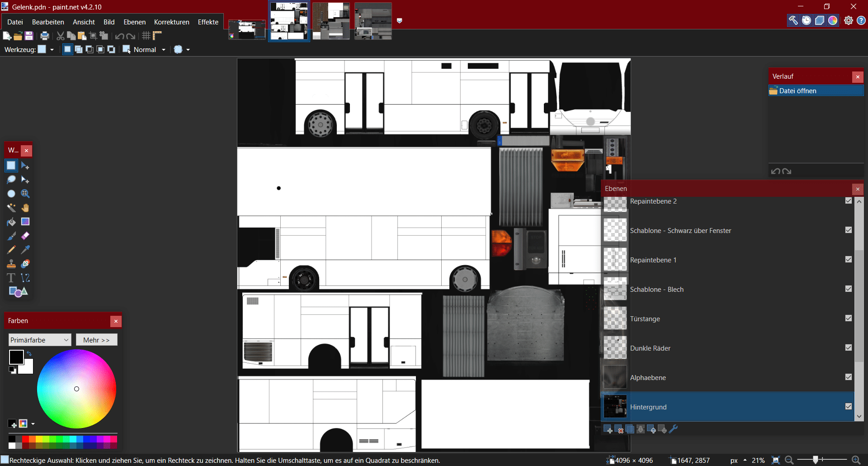868x466 pixels.
Task: Open the Effekte menu
Action: (x=208, y=22)
